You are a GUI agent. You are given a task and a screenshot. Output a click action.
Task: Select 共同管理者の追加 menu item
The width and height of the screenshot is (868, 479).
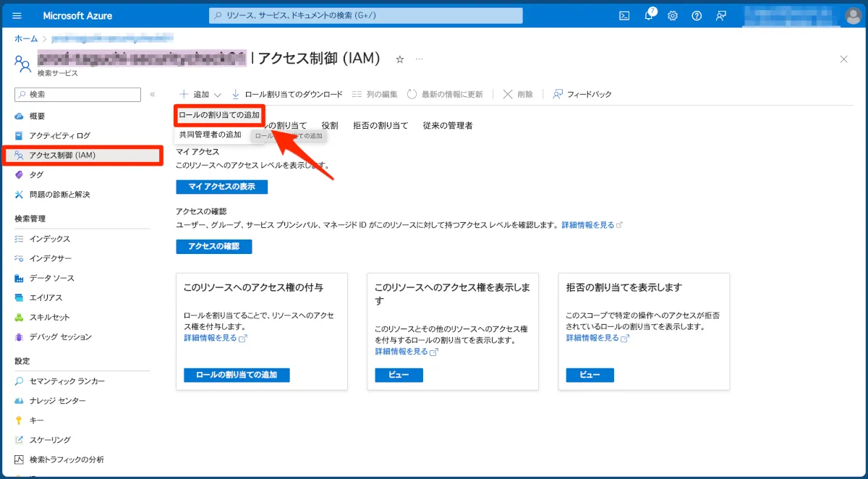[210, 135]
